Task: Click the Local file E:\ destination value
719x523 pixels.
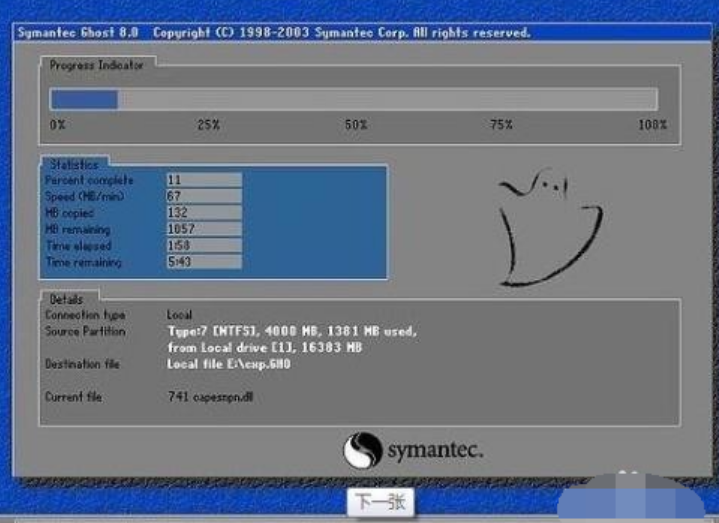Action: (229, 364)
